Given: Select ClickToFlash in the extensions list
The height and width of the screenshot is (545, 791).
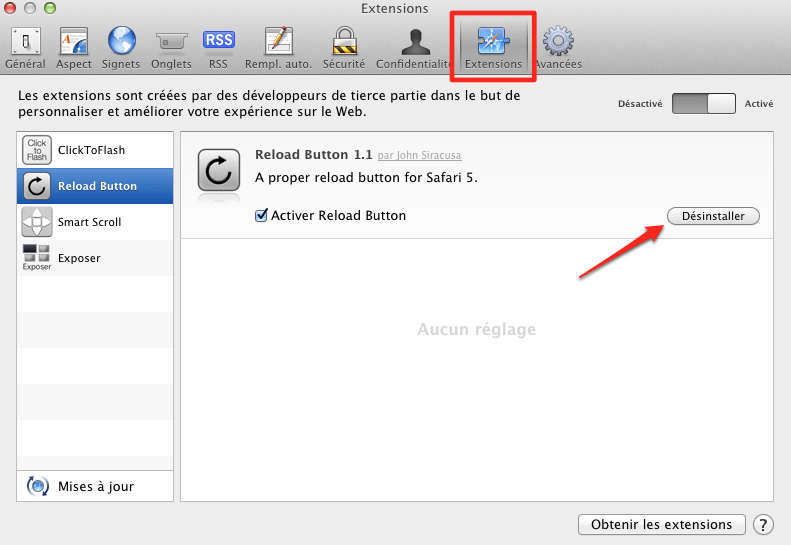Looking at the screenshot, I should click(x=95, y=150).
